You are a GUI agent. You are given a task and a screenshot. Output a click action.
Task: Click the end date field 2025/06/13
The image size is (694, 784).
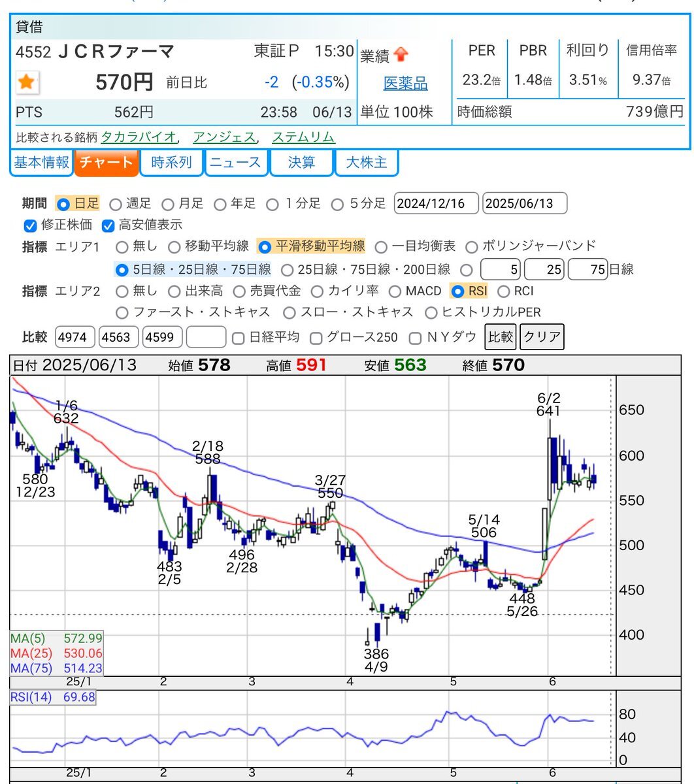coord(524,203)
